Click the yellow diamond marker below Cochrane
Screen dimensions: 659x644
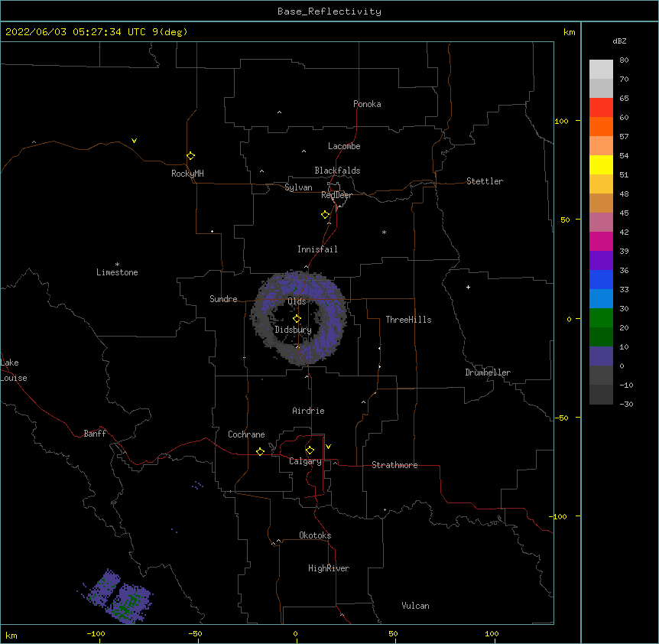[260, 451]
